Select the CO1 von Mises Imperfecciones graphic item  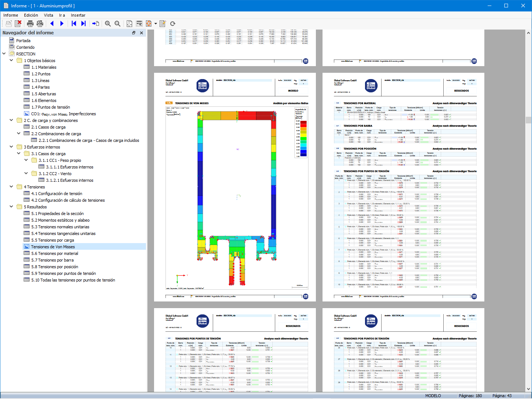[x=64, y=114]
